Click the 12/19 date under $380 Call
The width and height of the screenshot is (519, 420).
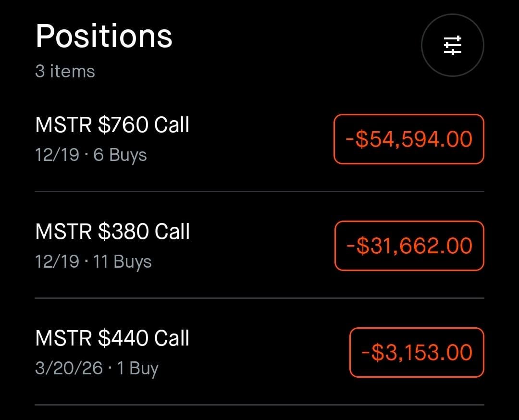click(57, 261)
